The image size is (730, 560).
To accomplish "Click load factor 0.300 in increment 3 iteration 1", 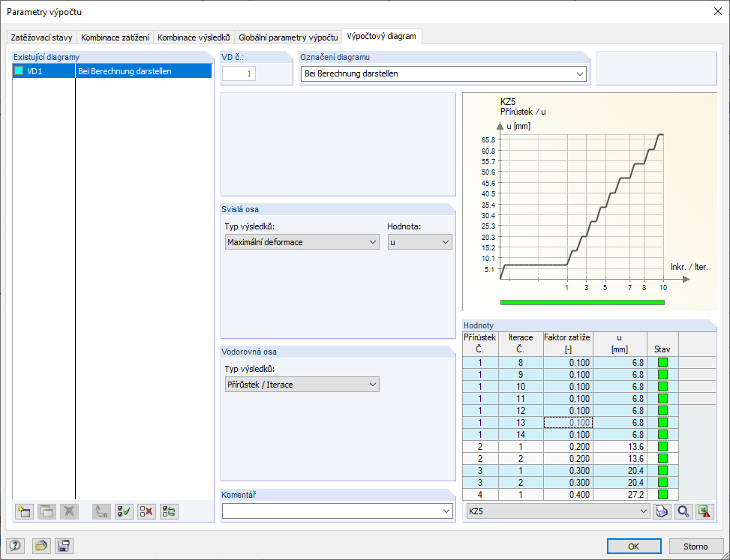I will pos(568,471).
